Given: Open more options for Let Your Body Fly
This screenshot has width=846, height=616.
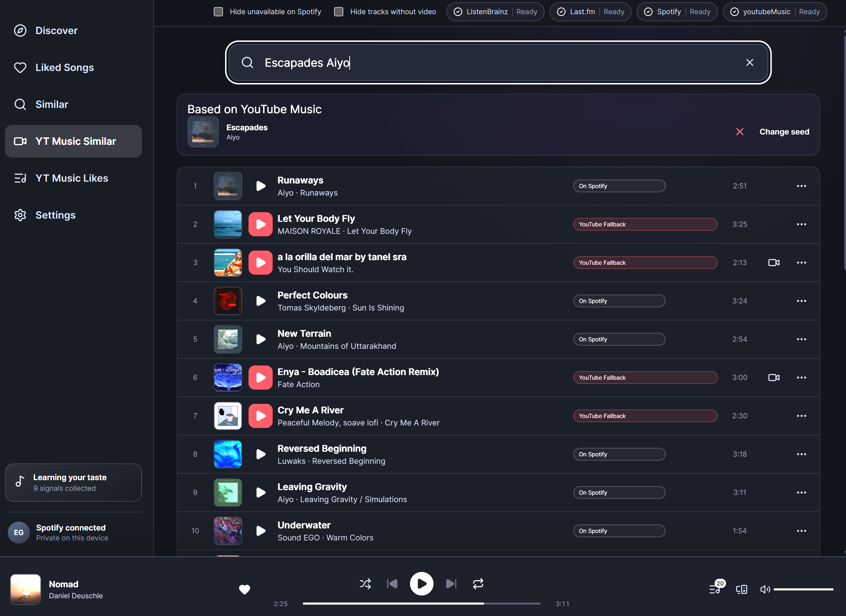Looking at the screenshot, I should point(802,225).
